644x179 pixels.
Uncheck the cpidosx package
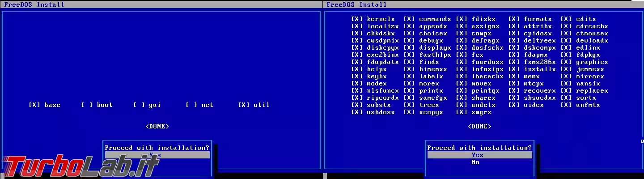(x=514, y=34)
